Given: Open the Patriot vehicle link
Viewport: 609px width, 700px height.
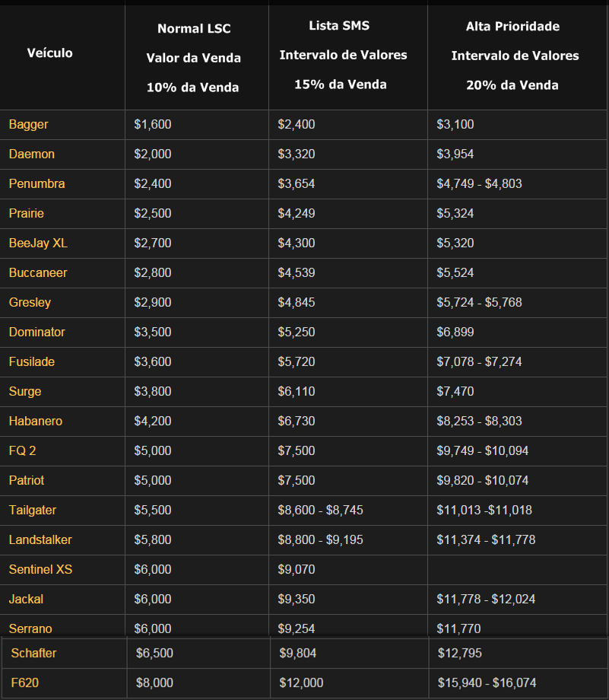Looking at the screenshot, I should (x=27, y=480).
